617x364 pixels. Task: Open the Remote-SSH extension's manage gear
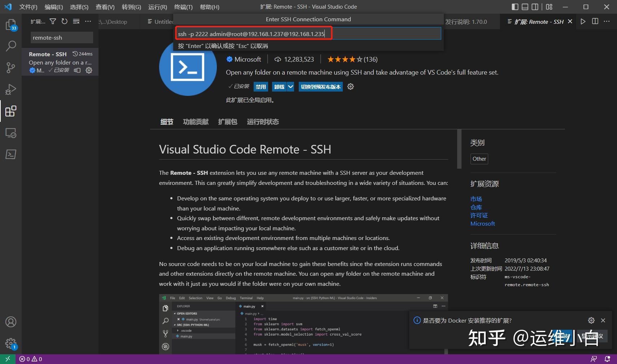click(89, 70)
